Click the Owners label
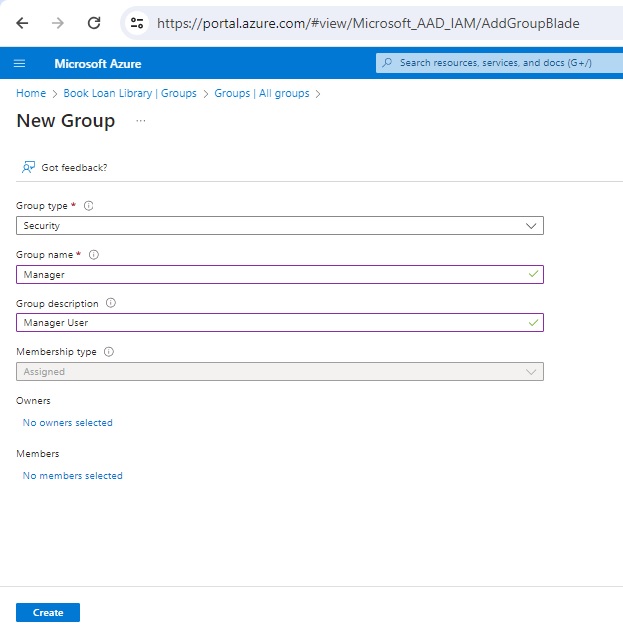 [x=33, y=401]
